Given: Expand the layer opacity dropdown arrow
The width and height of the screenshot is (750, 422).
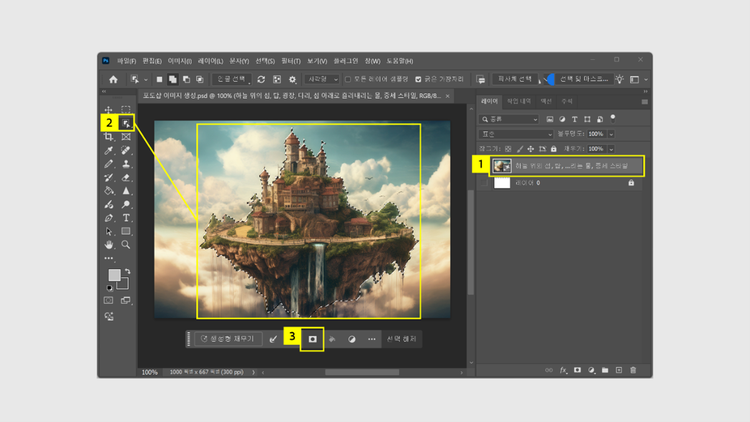Looking at the screenshot, I should tap(611, 133).
